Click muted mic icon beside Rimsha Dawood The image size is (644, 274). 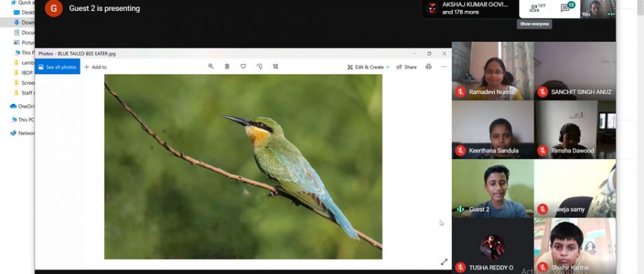click(543, 151)
